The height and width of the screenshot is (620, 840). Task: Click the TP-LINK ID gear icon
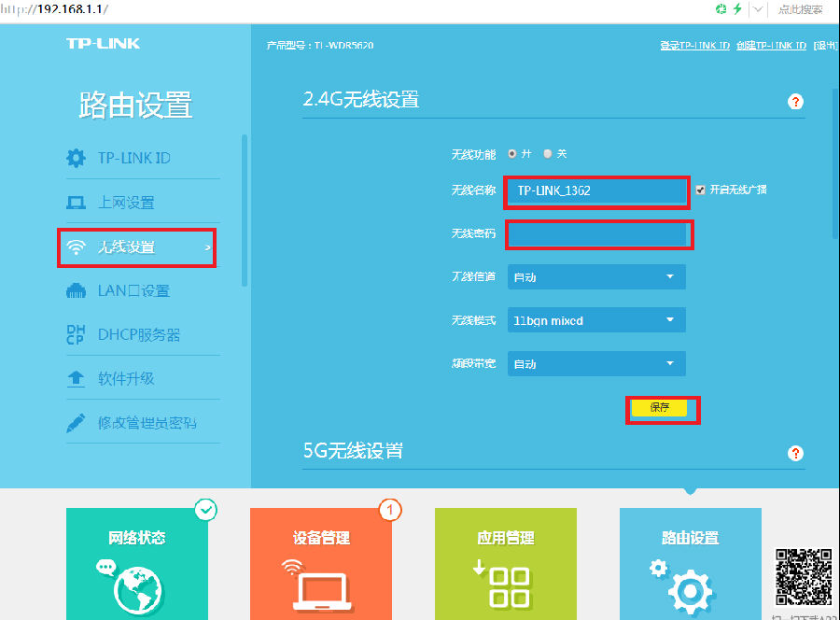[76, 158]
